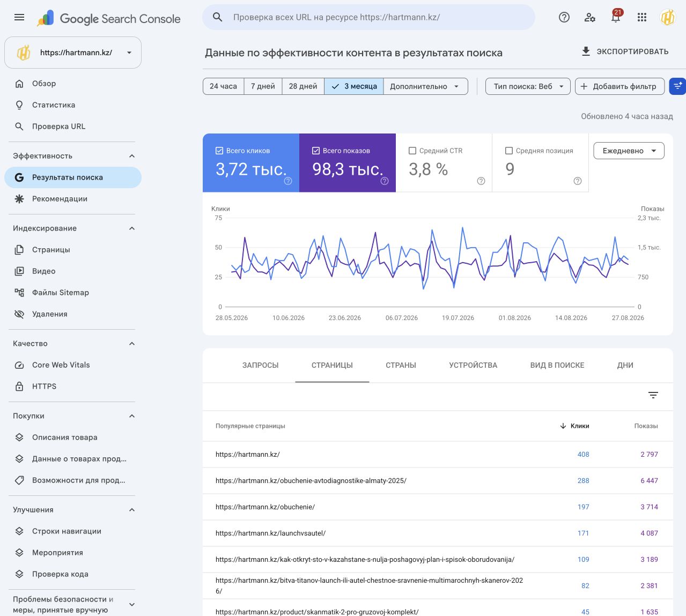
Task: Sort table by Клики column
Action: click(x=574, y=426)
